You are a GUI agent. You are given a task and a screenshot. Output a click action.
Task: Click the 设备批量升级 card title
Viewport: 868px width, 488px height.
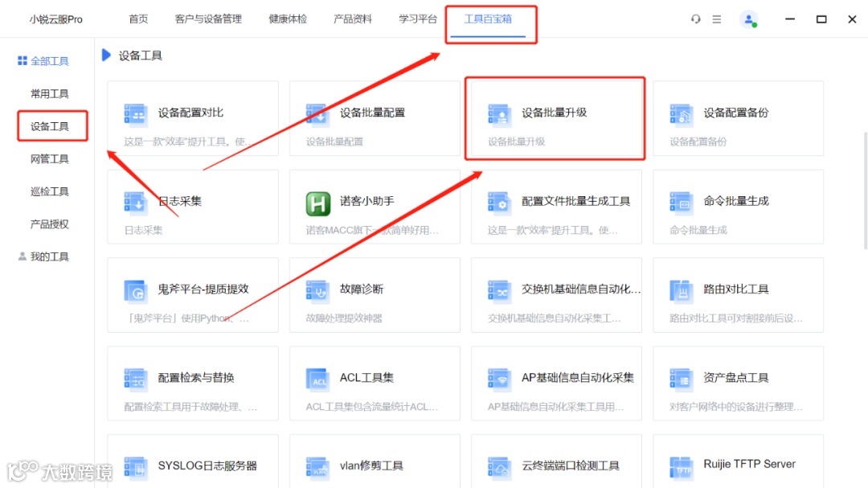[554, 113]
